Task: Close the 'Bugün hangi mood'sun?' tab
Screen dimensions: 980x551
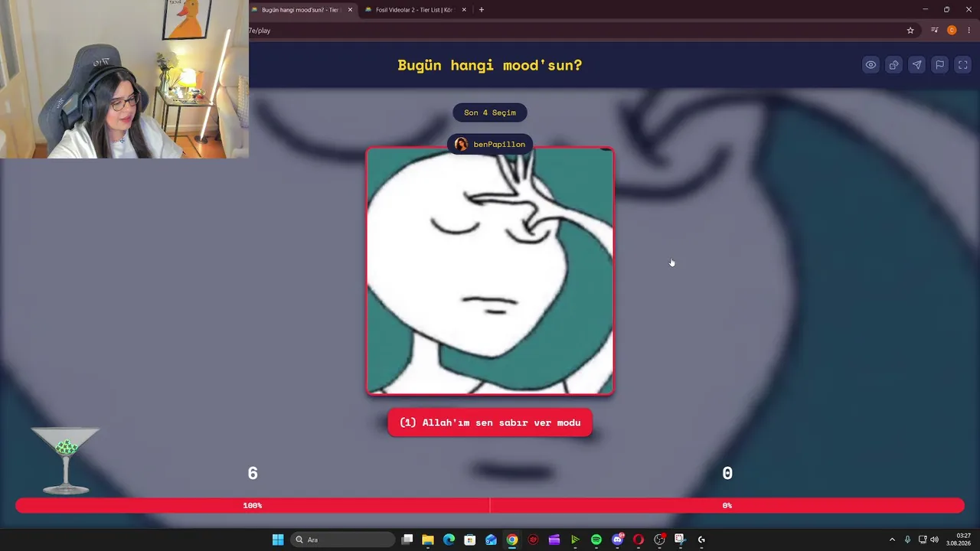Action: click(350, 10)
